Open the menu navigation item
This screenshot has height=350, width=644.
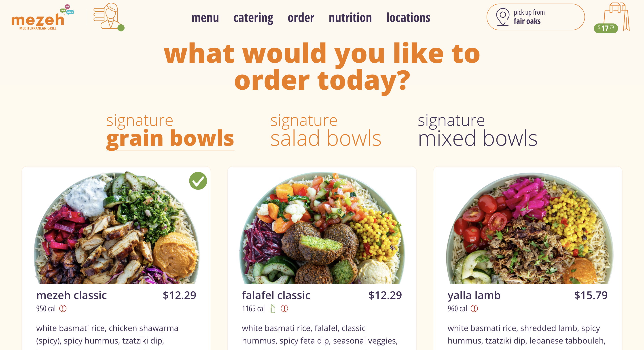click(205, 18)
